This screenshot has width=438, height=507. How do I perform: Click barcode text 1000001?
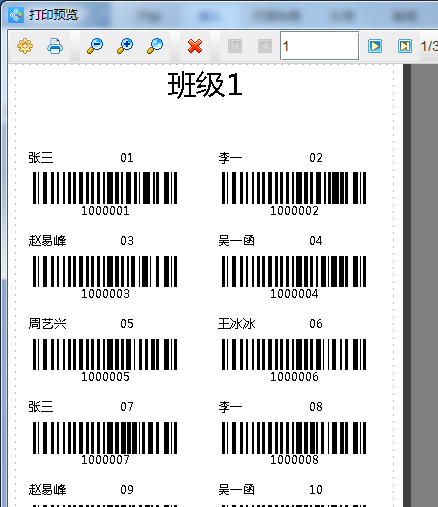(x=105, y=211)
